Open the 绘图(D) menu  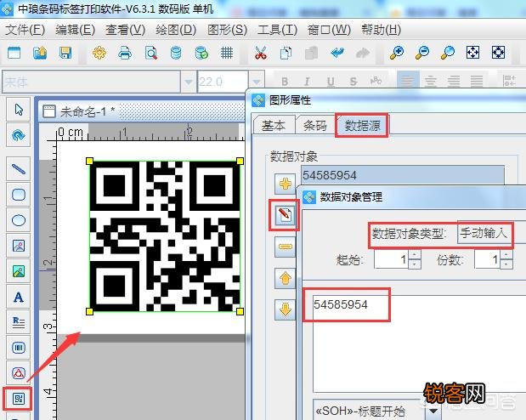point(176,30)
